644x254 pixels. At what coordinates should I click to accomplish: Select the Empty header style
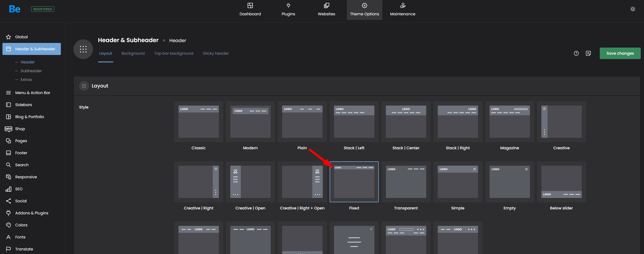[x=510, y=182]
